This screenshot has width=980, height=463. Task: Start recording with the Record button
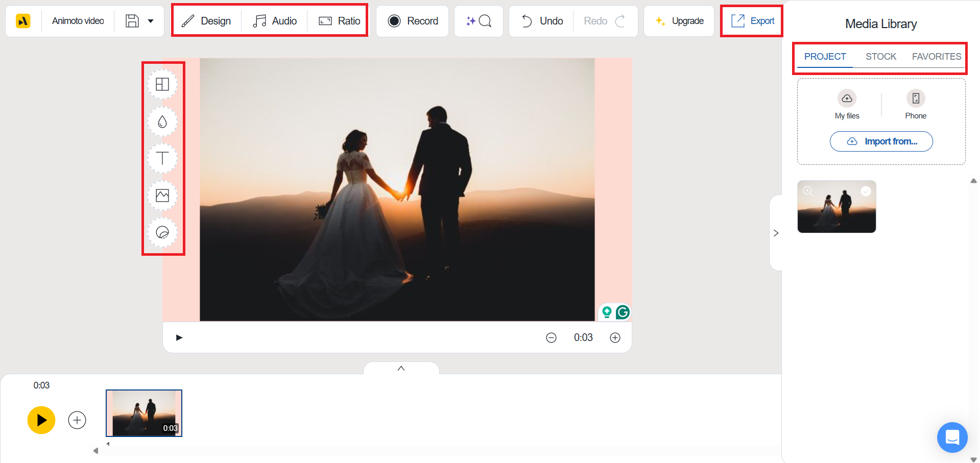point(413,21)
